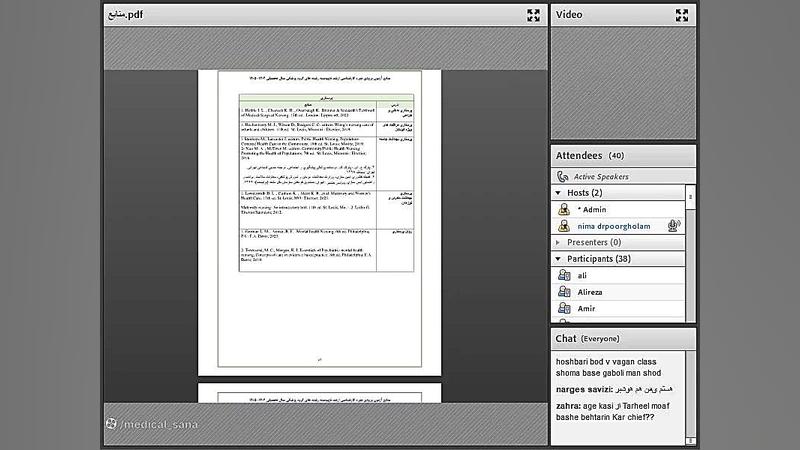Screen dimensions: 800x450
Task: Click the participant icon next to ali
Action: point(564,275)
